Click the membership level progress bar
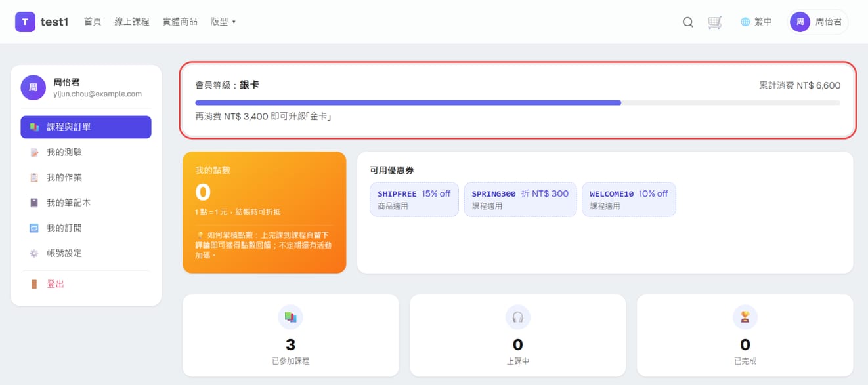 tap(517, 103)
